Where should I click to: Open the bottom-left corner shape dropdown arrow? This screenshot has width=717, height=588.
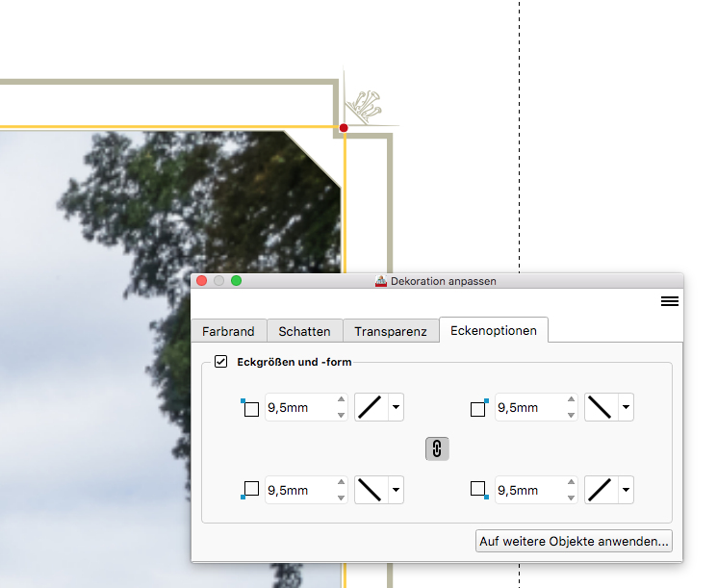coord(396,490)
